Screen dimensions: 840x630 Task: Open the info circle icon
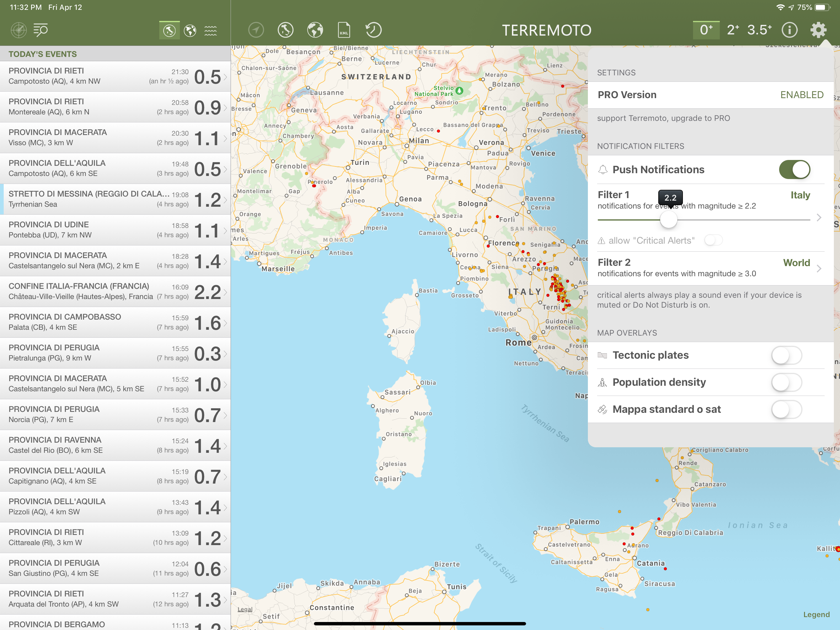(x=790, y=30)
